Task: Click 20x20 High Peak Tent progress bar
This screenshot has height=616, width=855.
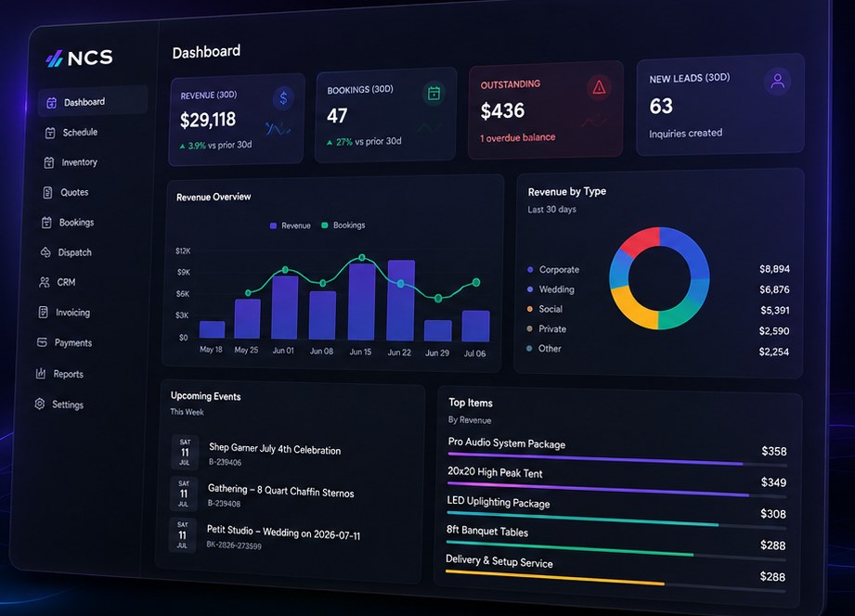Action: 616,490
